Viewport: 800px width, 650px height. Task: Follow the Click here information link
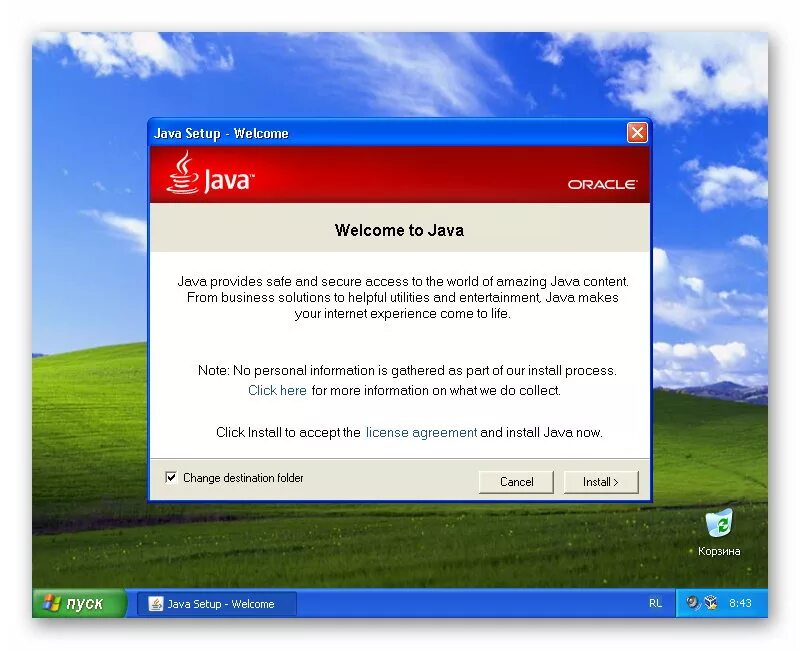(277, 390)
